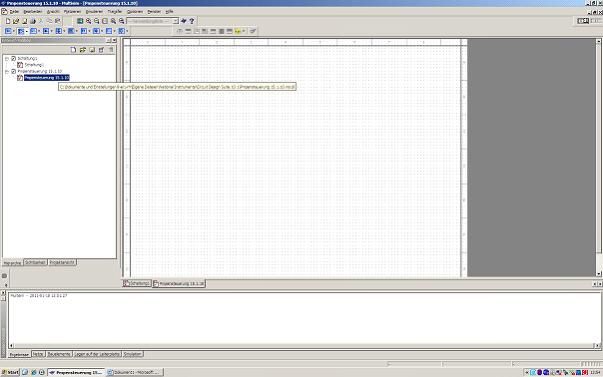
Task: Select highlighted Pispensteuerung 15.1.10 sheet in tree
Action: click(x=47, y=78)
